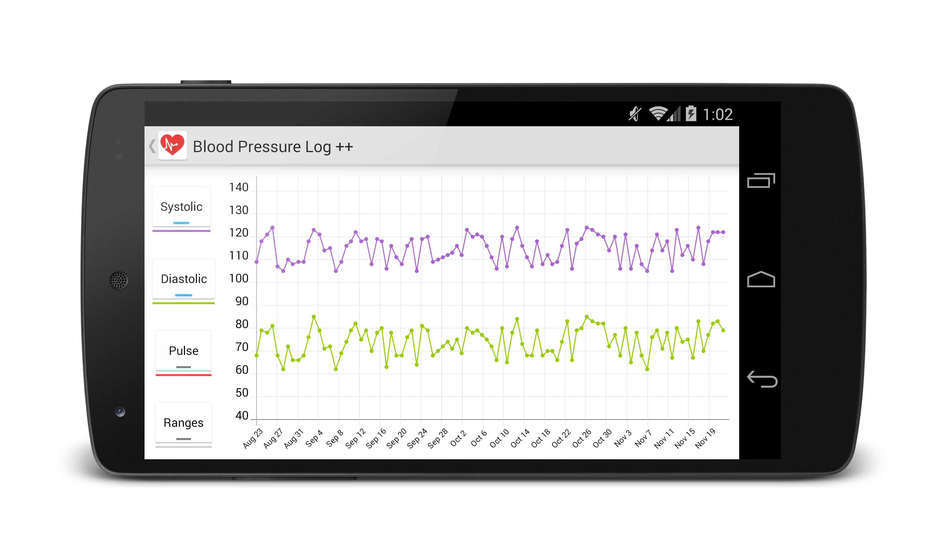Click the purple Systolic color bar
This screenshot has width=947, height=560.
181,231
